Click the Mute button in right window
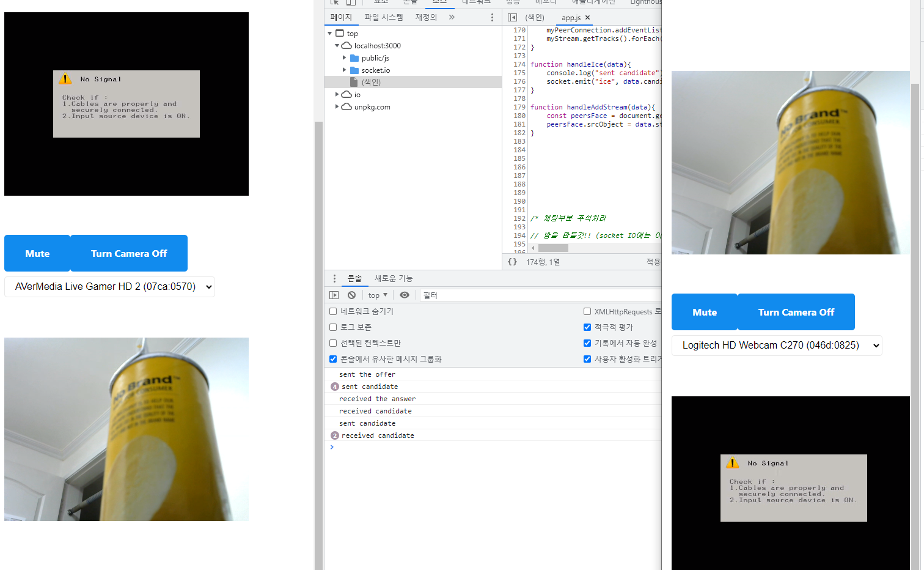The height and width of the screenshot is (570, 924). click(705, 312)
